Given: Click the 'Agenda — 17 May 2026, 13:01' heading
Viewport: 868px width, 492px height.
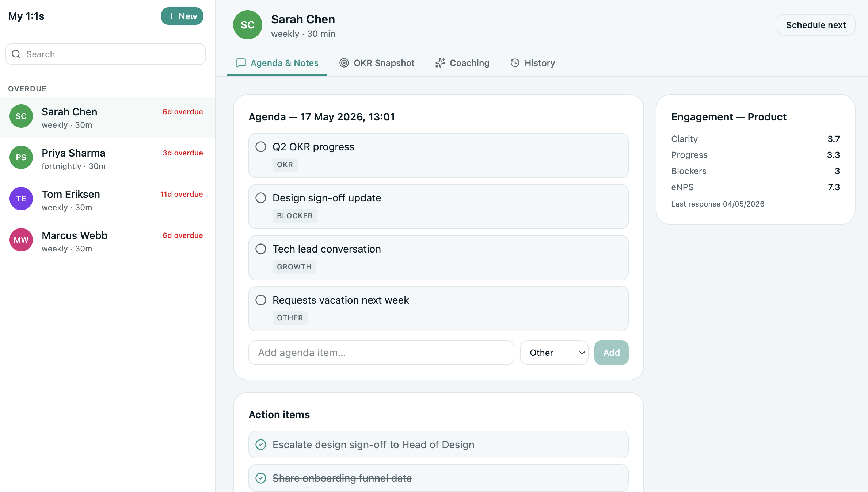Looking at the screenshot, I should (x=321, y=117).
